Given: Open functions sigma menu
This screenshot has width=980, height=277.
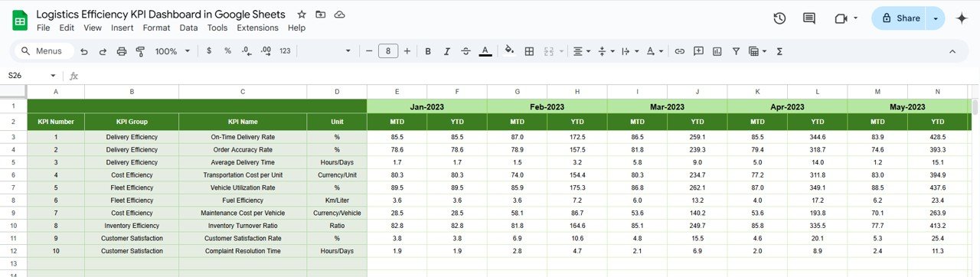Looking at the screenshot, I should coord(779,51).
